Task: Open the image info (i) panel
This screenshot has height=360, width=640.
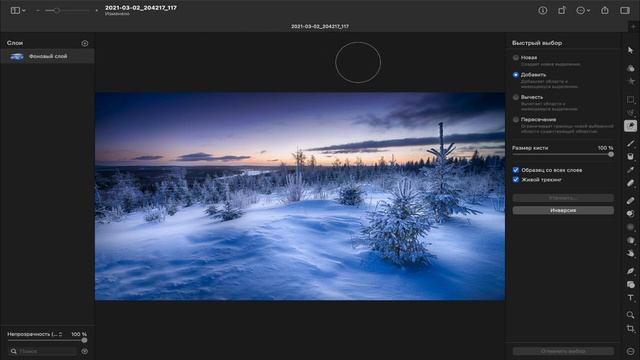Action: 542,11
